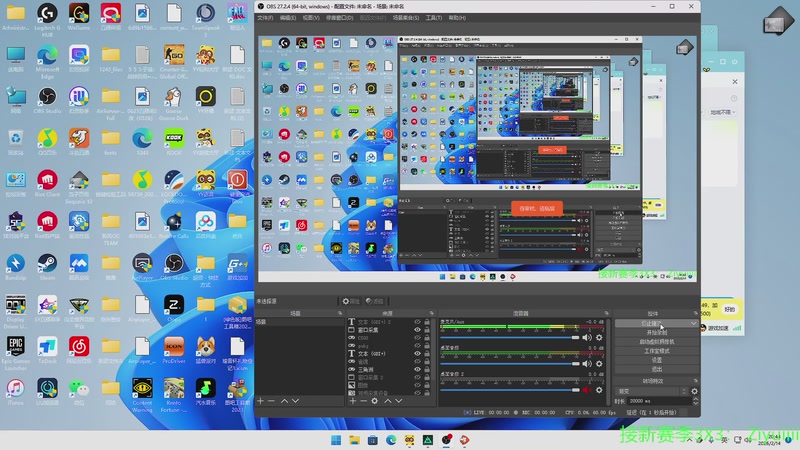
Task: Click the Steam desktop icon
Action: tap(47, 267)
